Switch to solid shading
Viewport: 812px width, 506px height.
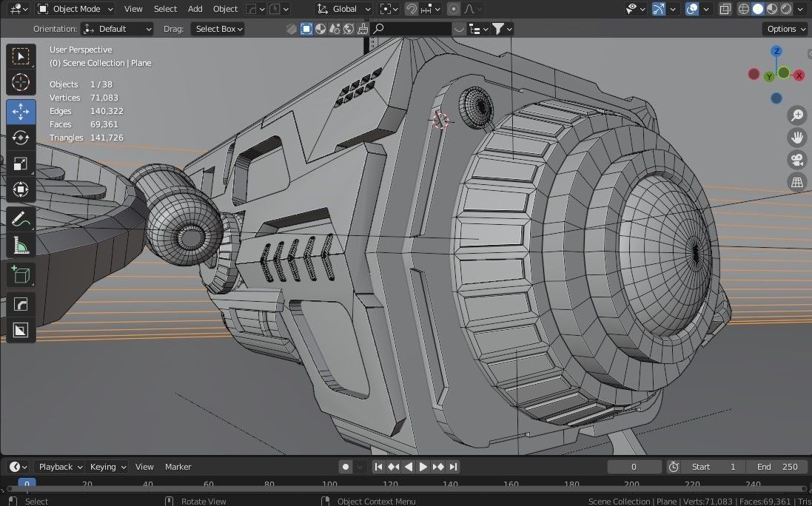758,9
